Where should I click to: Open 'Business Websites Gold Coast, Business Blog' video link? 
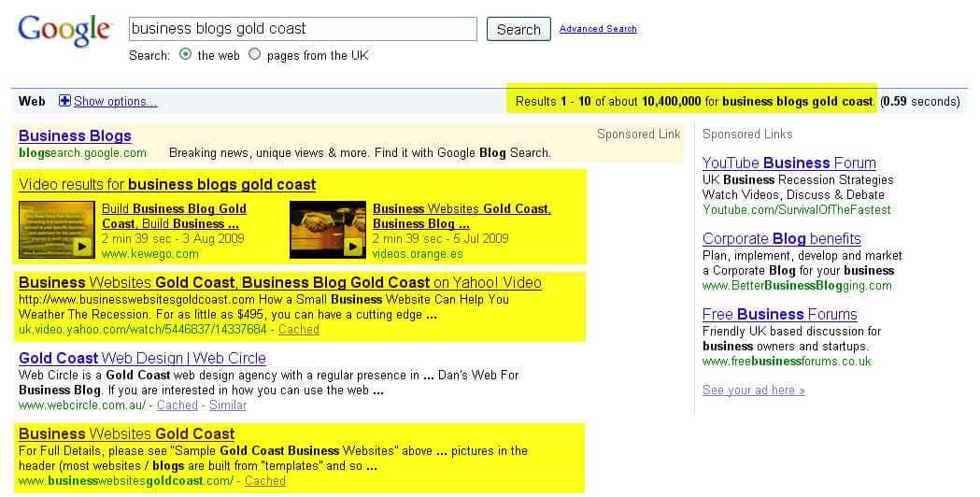coord(462,217)
